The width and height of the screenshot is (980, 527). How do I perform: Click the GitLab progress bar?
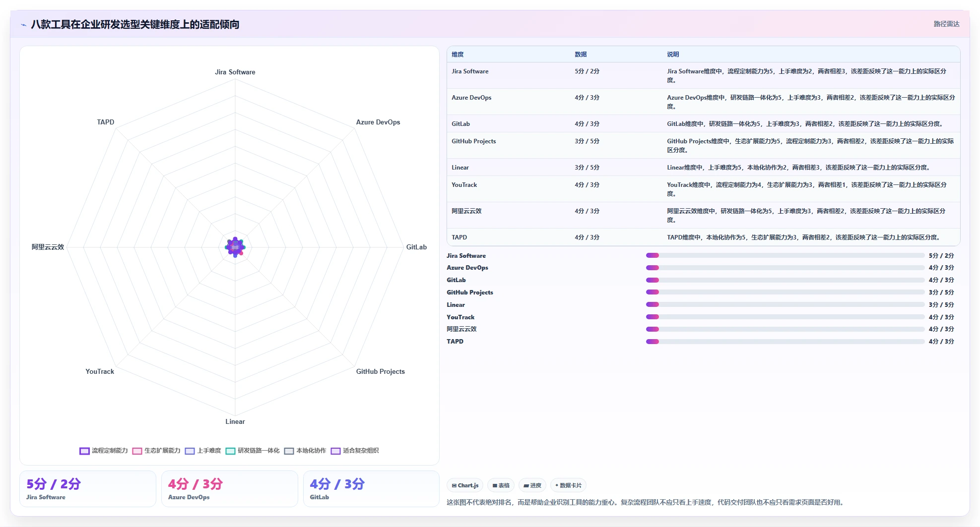(x=785, y=280)
